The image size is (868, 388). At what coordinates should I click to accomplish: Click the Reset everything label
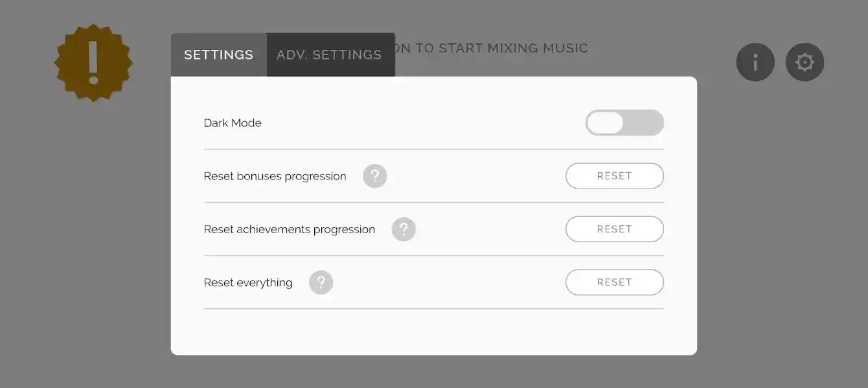coord(247,282)
